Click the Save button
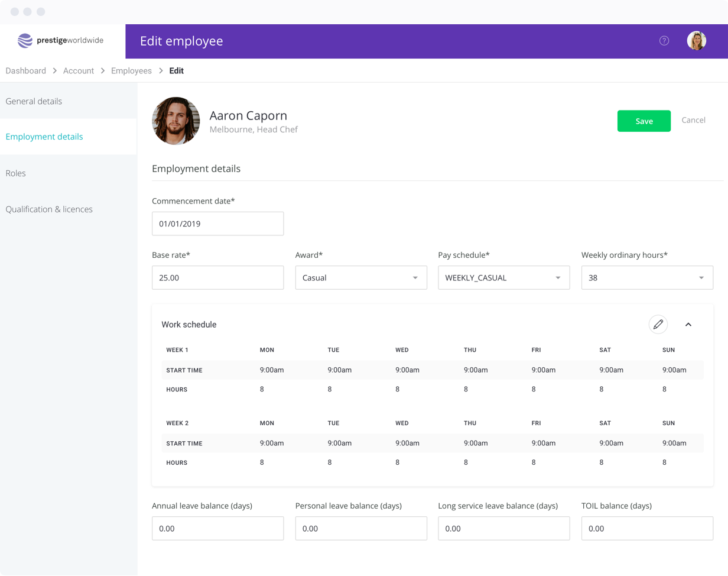This screenshot has width=728, height=576. tap(644, 121)
